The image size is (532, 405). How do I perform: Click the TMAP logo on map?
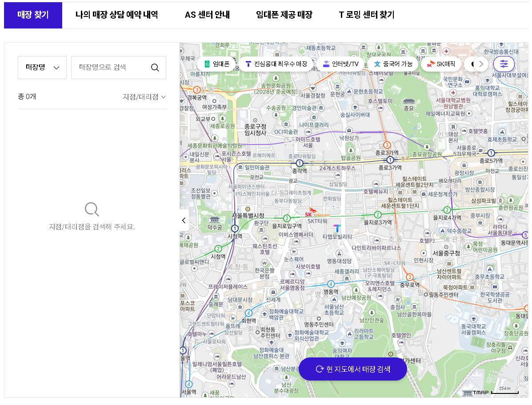(476, 393)
